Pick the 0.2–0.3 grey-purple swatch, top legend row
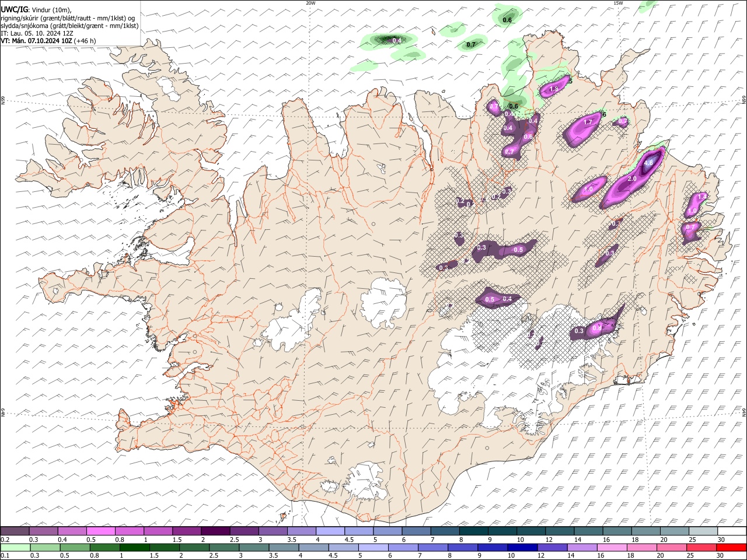Image resolution: width=747 pixels, height=560 pixels. pos(15,531)
